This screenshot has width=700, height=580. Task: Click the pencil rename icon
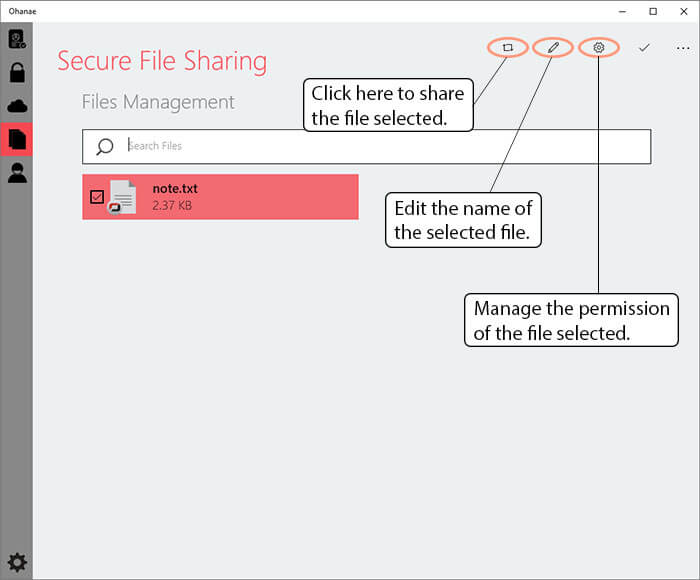[553, 47]
